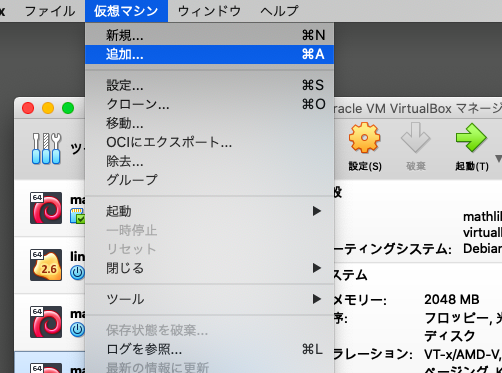Select 設定... in the dropdown menu
Image resolution: width=502 pixels, height=373 pixels.
click(209, 85)
